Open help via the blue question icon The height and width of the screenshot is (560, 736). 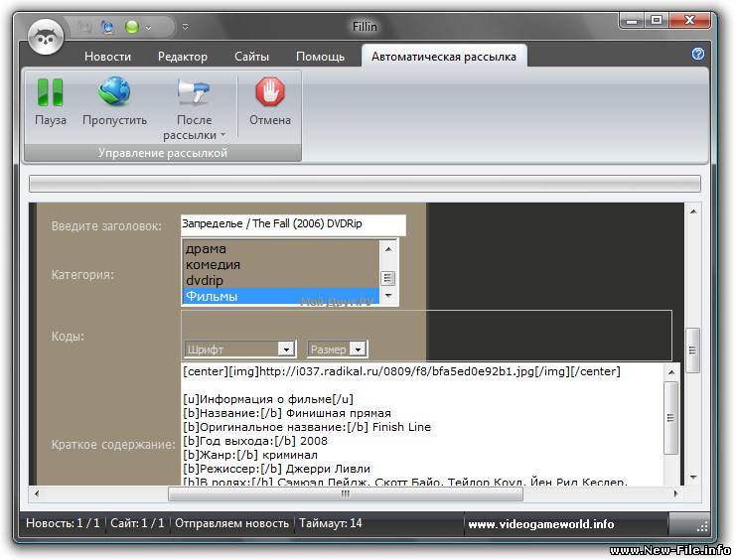coord(698,55)
